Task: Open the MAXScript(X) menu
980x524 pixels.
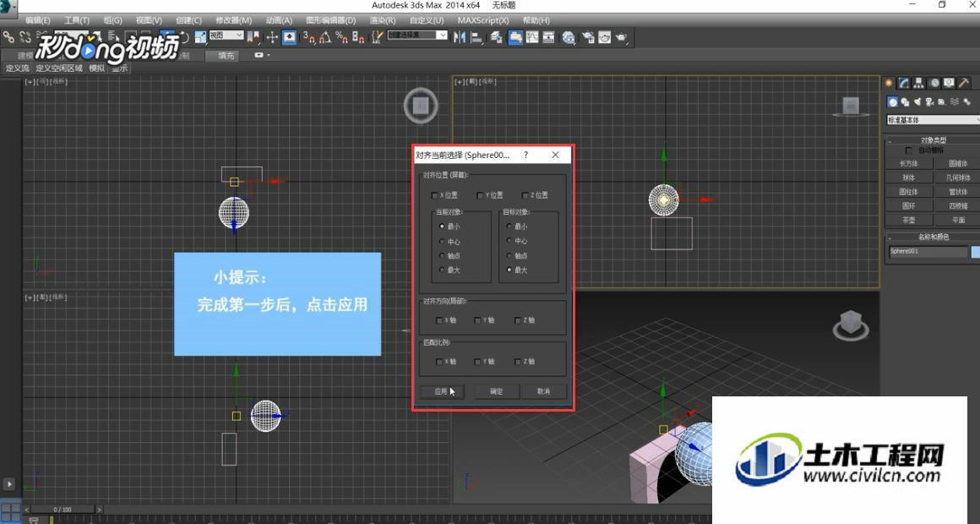Action: (483, 20)
